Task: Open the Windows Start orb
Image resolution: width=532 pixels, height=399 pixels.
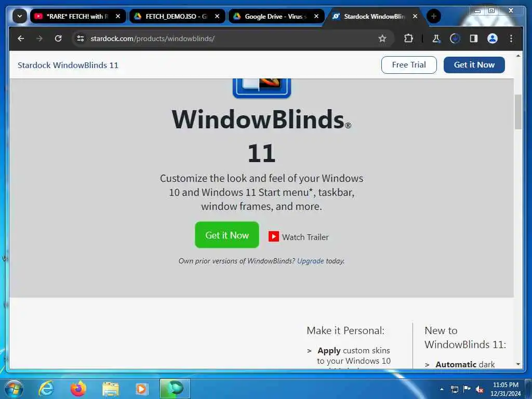Action: tap(14, 389)
